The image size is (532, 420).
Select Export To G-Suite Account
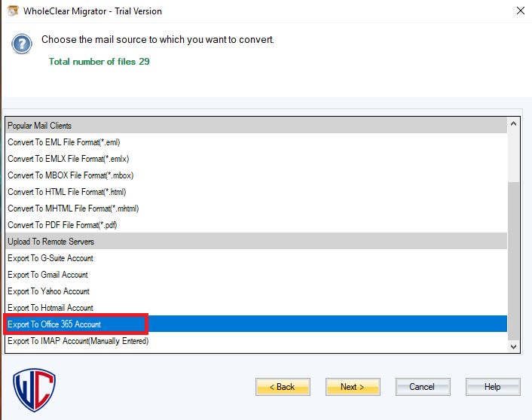point(50,258)
